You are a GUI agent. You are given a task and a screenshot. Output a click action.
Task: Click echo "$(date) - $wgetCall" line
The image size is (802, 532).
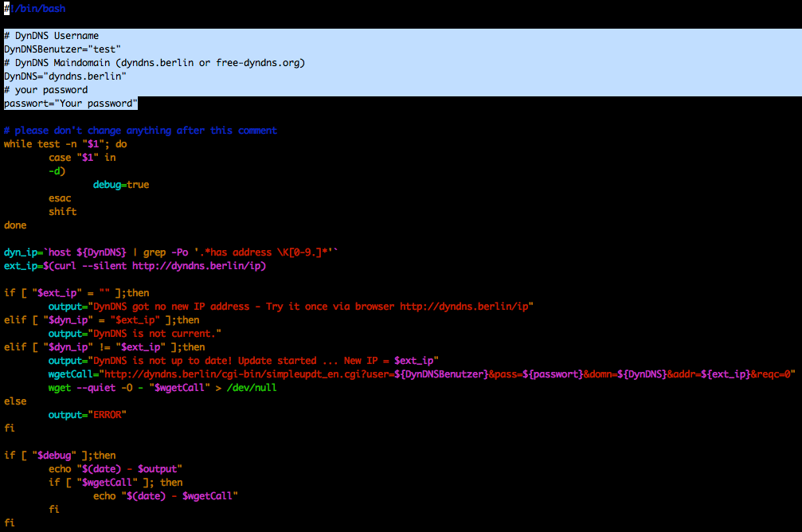coord(166,496)
